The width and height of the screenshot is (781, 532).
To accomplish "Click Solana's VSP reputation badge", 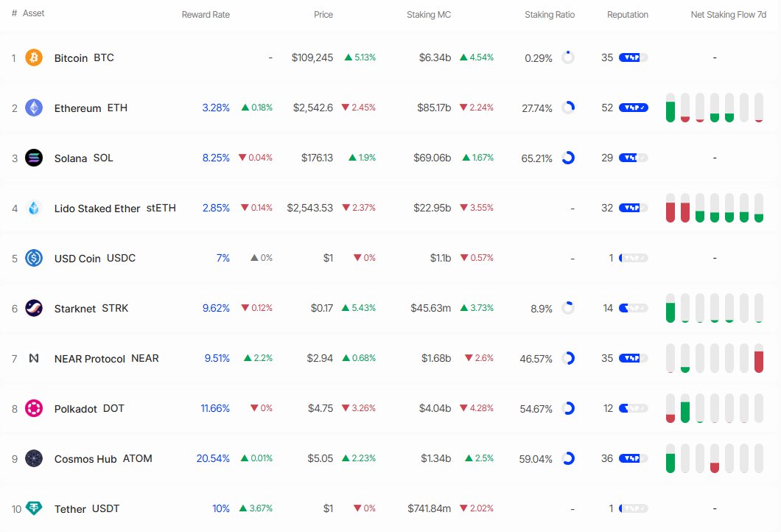I will point(633,158).
